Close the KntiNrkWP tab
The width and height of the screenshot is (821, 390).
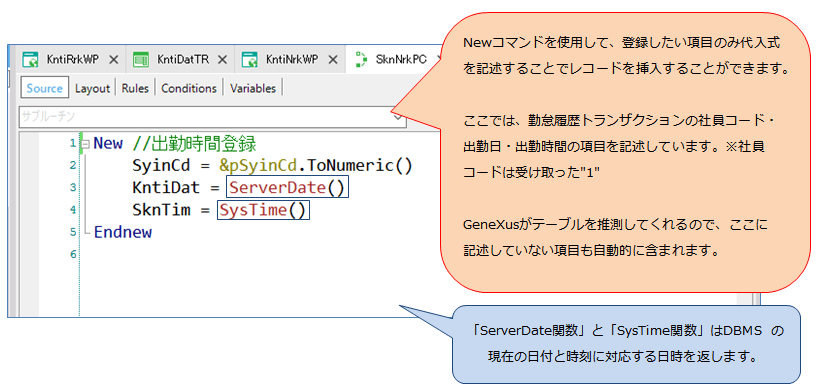pyautogui.click(x=332, y=60)
